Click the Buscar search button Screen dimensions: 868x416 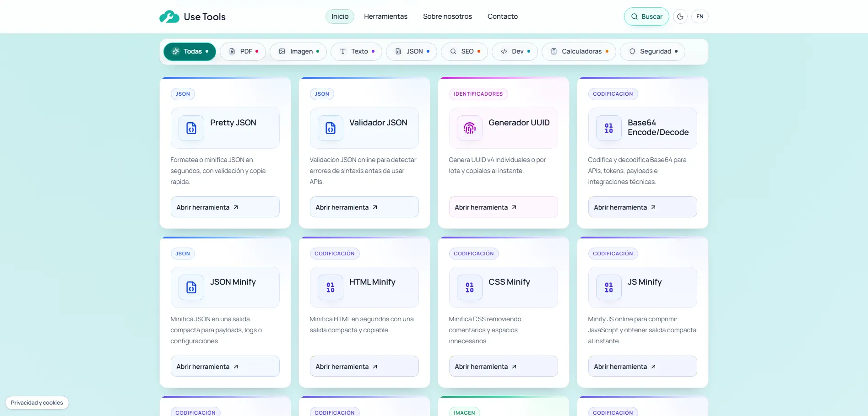click(x=646, y=16)
